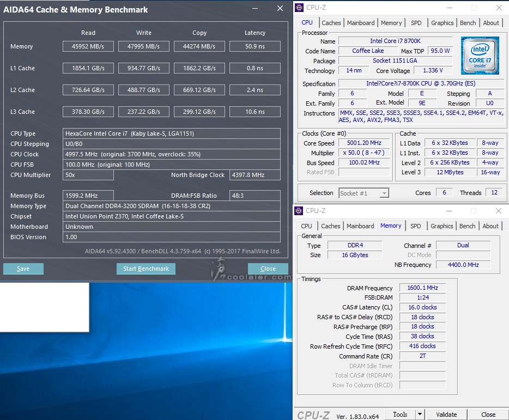Click the CPU Type field HexaCore Intel Core i7
Screen dimensions: 509x420
point(172,133)
